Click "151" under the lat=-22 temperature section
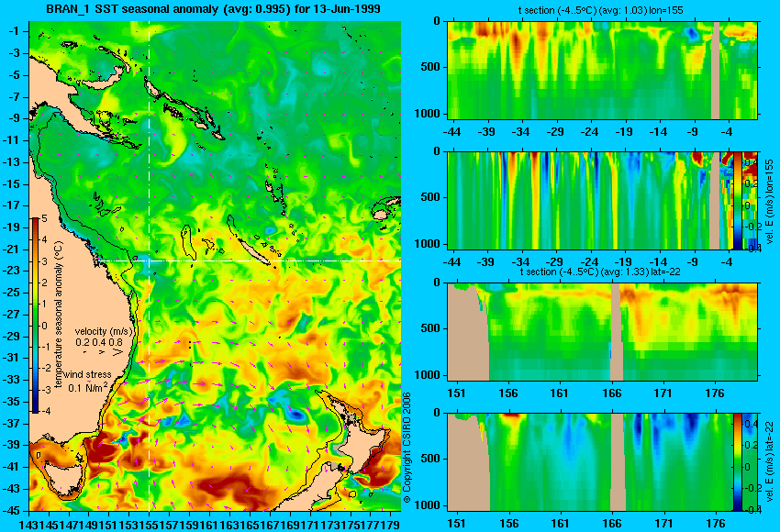This screenshot has width=780, height=532. click(x=456, y=393)
